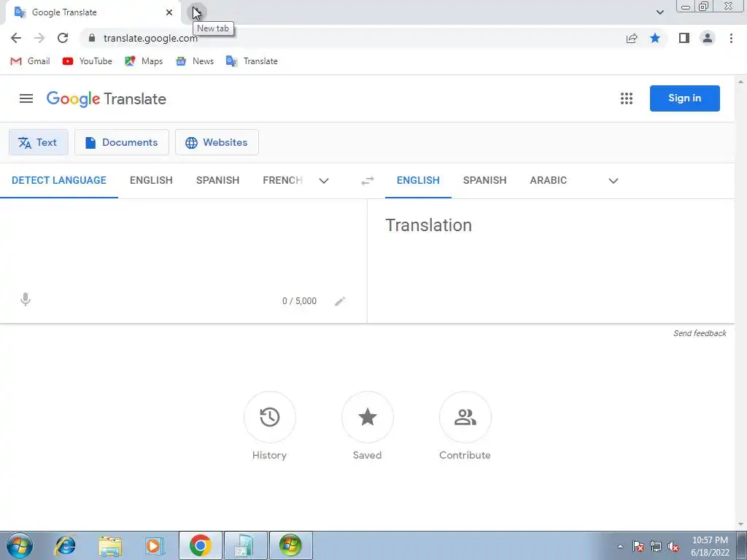Click the forward navigation arrow
Screen dimensions: 747x560
(39, 38)
